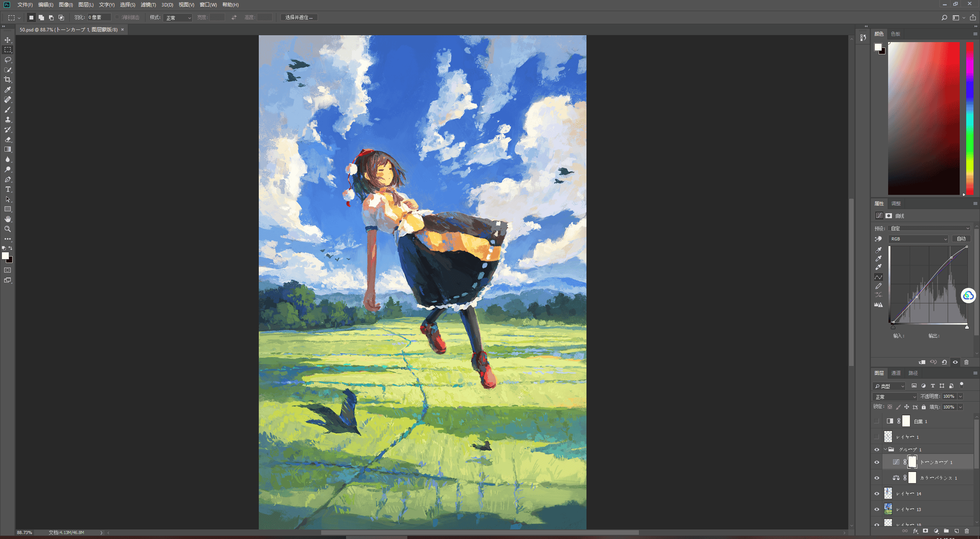Select the Eraser tool
This screenshot has width=980, height=539.
[8, 139]
